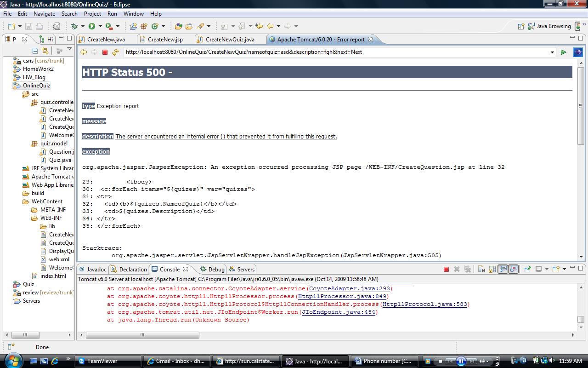Select Quiz.java in the project tree

tap(60, 160)
